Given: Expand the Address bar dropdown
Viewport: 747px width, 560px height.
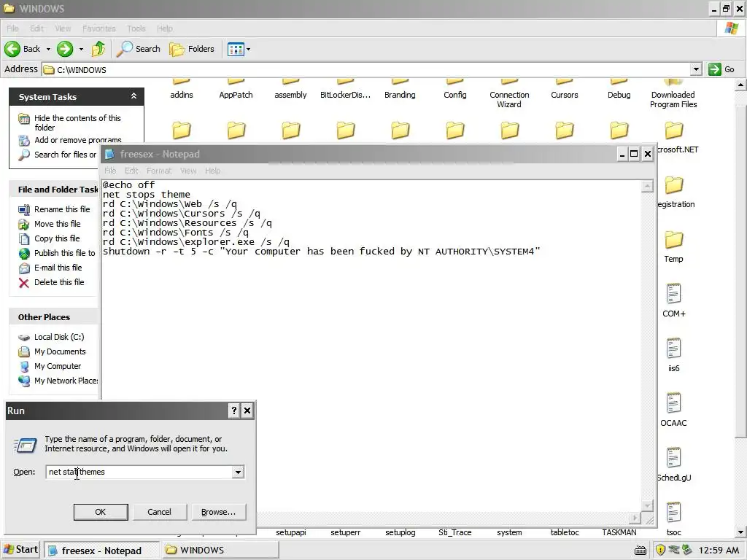Looking at the screenshot, I should pyautogui.click(x=696, y=69).
